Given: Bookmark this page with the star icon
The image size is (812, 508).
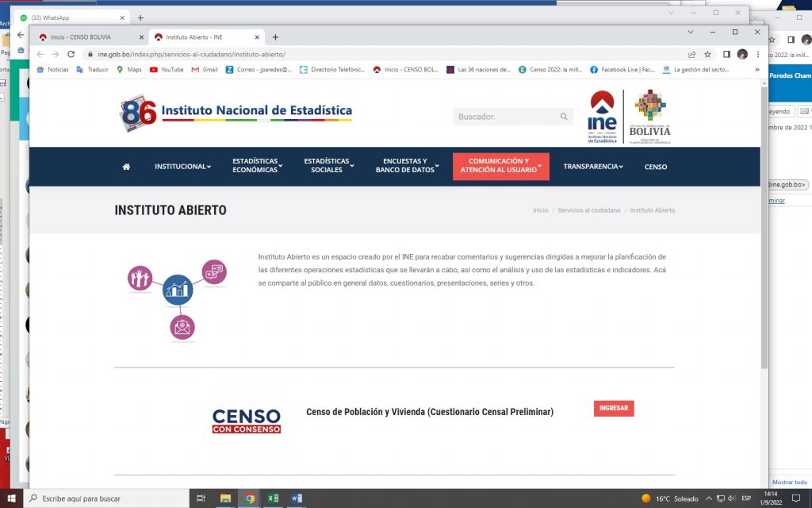Looking at the screenshot, I should click(707, 54).
